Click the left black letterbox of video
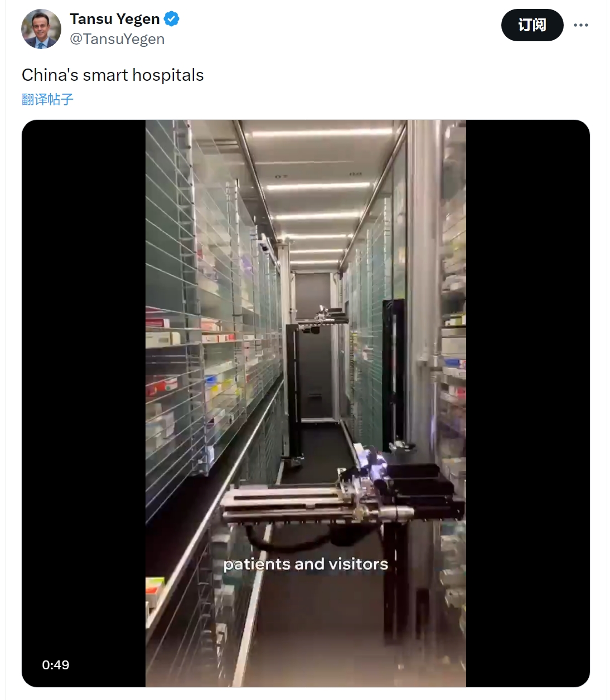Viewport: 610px width, 700px height. coord(84,404)
